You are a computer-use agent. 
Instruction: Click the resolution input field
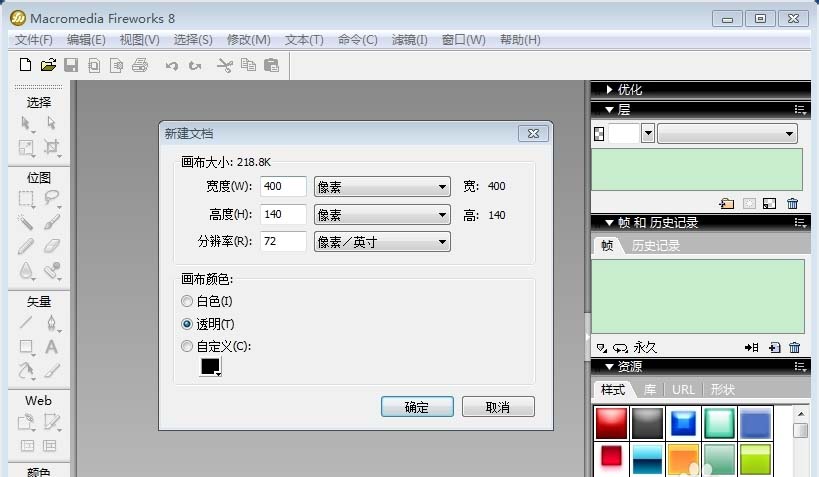point(283,241)
